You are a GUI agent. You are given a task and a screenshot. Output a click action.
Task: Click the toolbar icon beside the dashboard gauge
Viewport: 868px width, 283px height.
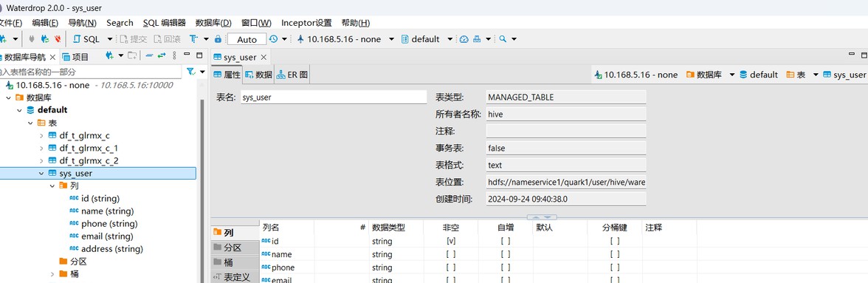(x=477, y=39)
